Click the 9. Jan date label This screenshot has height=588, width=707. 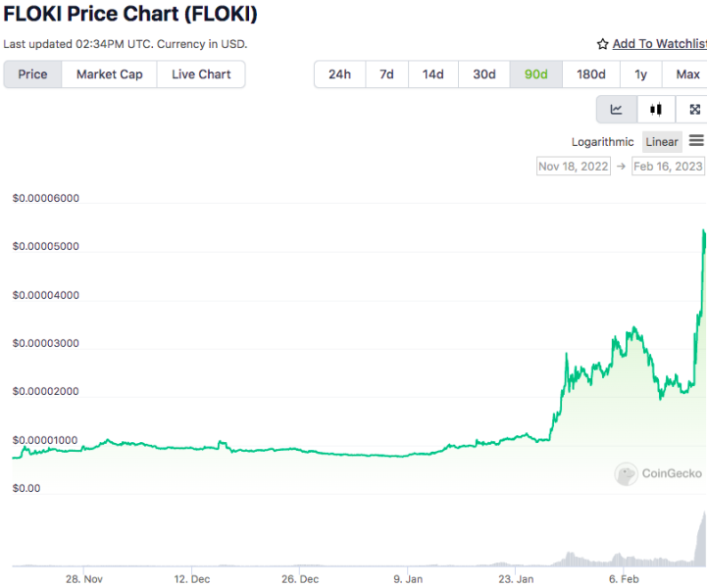tap(408, 579)
